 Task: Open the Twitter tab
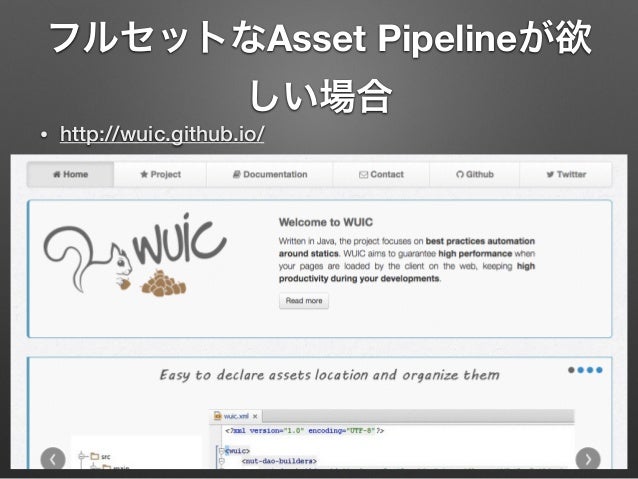[566, 175]
